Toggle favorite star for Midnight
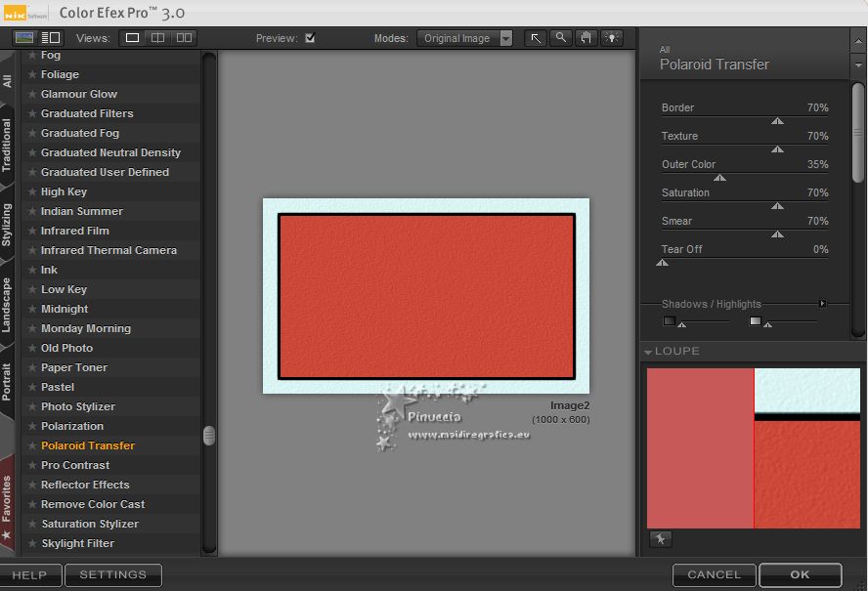This screenshot has width=868, height=591. (x=32, y=310)
